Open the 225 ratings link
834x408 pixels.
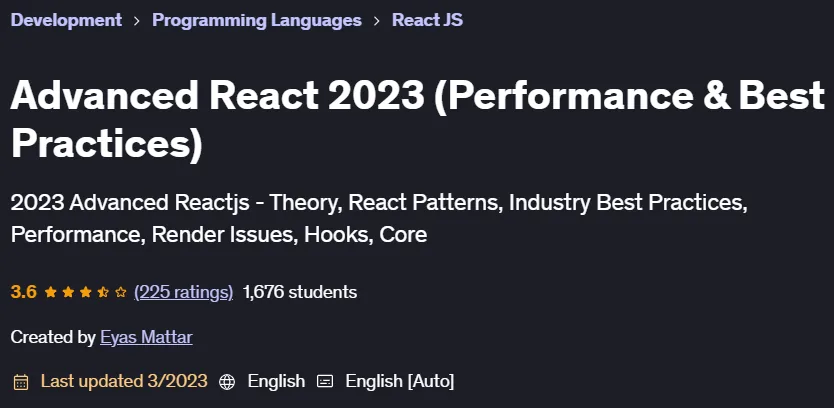184,292
